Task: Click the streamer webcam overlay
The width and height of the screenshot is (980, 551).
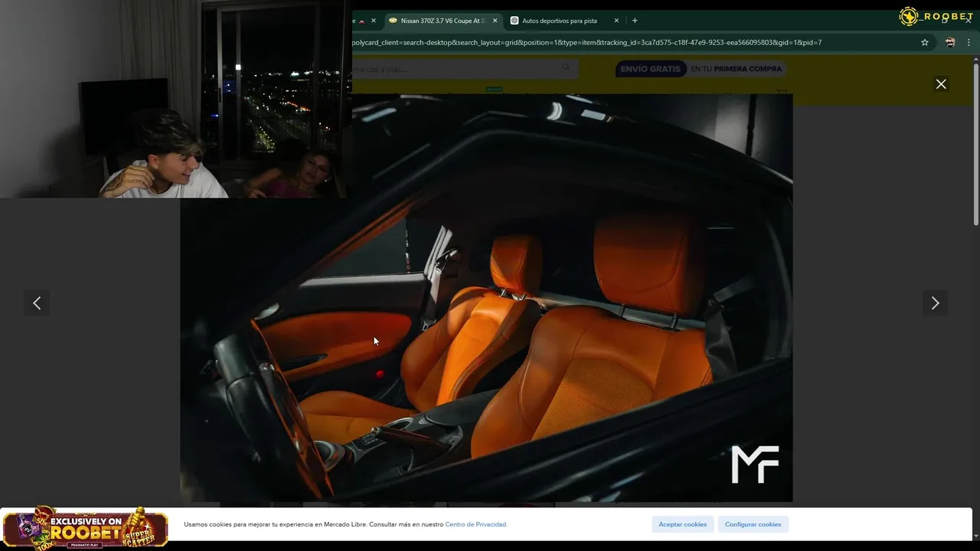Action: pyautogui.click(x=176, y=99)
